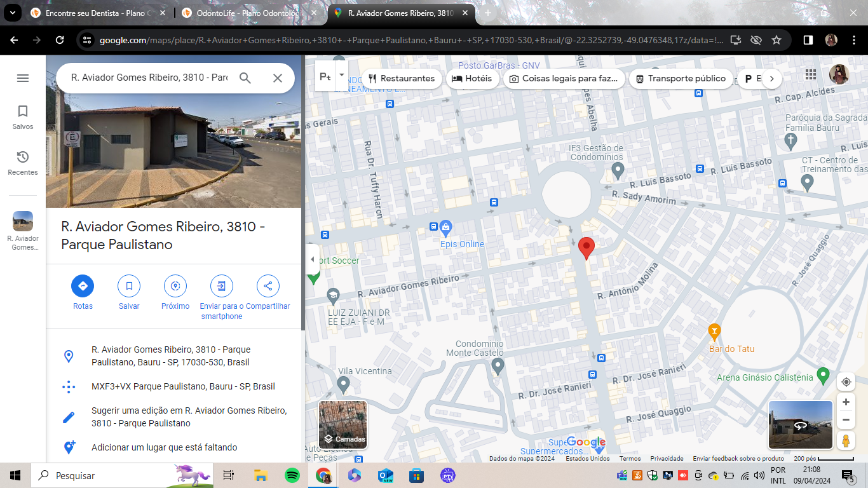Click the full address row ending in 17030-530, Brasil
868x488 pixels.
click(173, 356)
